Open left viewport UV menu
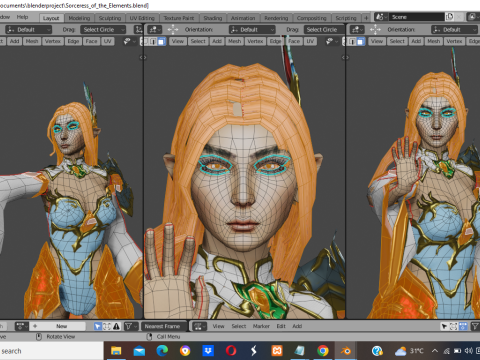 (107, 41)
